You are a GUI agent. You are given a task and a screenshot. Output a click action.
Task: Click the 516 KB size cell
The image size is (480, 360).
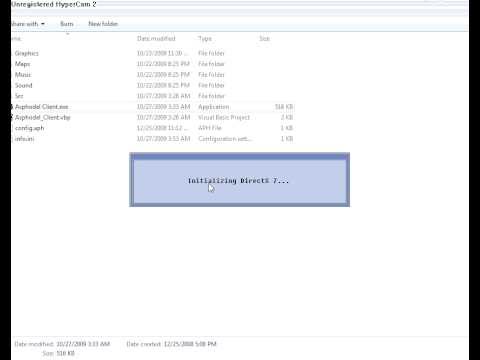click(284, 107)
